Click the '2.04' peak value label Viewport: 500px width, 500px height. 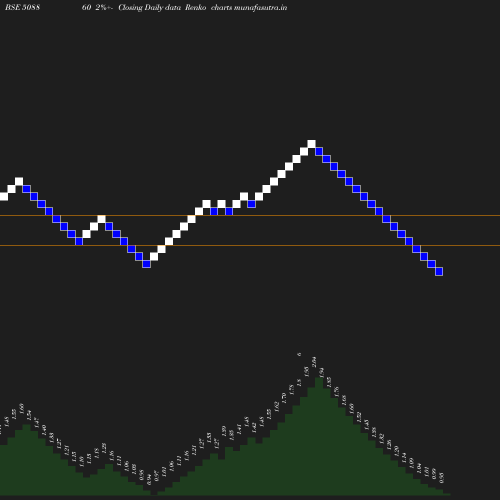tap(314, 362)
